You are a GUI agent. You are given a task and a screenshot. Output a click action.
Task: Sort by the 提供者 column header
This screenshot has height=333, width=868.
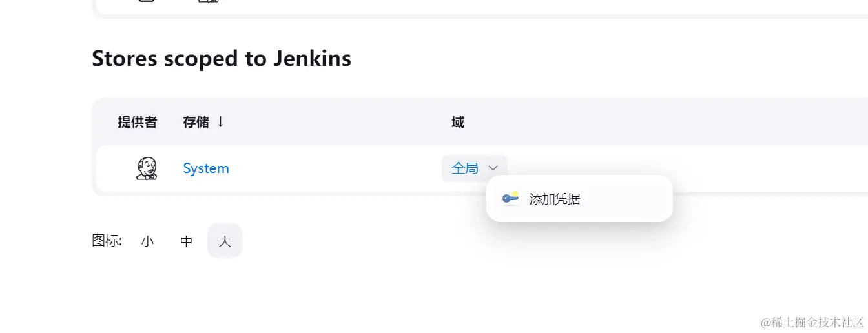point(137,122)
